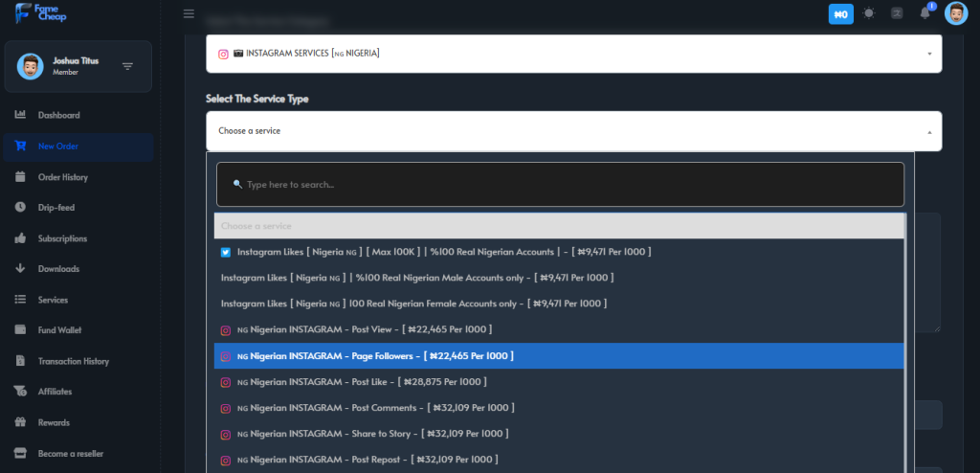The width and height of the screenshot is (980, 473).
Task: Click the Become a reseller store icon
Action: (20, 453)
